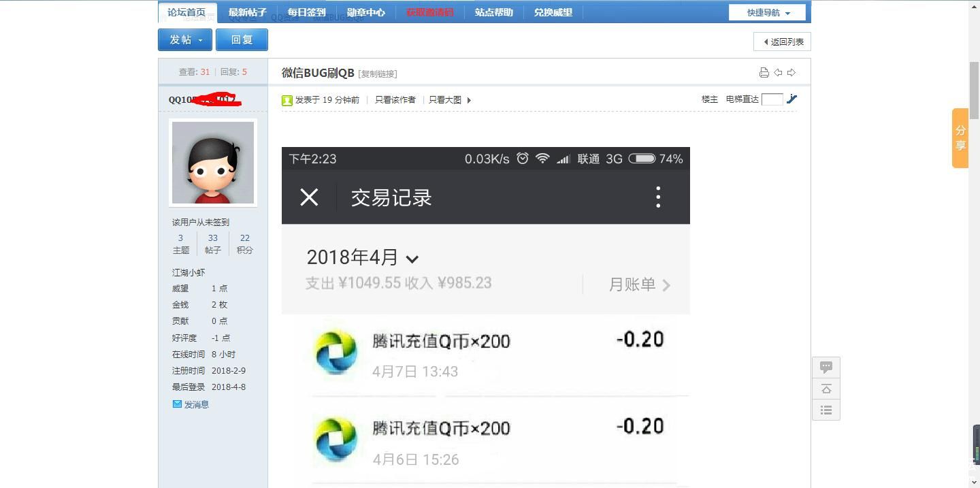980x488 pixels.
Task: Expand the 快捷导航 quick navigation menu
Action: pyautogui.click(x=767, y=12)
